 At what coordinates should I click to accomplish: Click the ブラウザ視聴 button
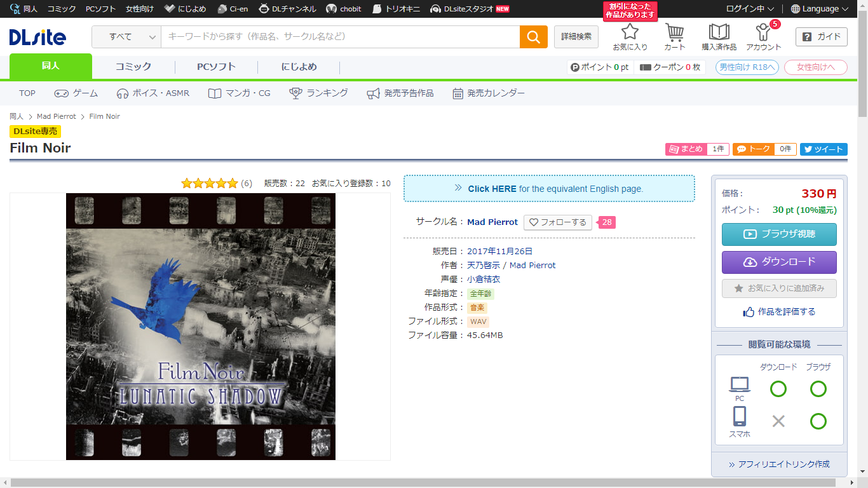pyautogui.click(x=779, y=234)
